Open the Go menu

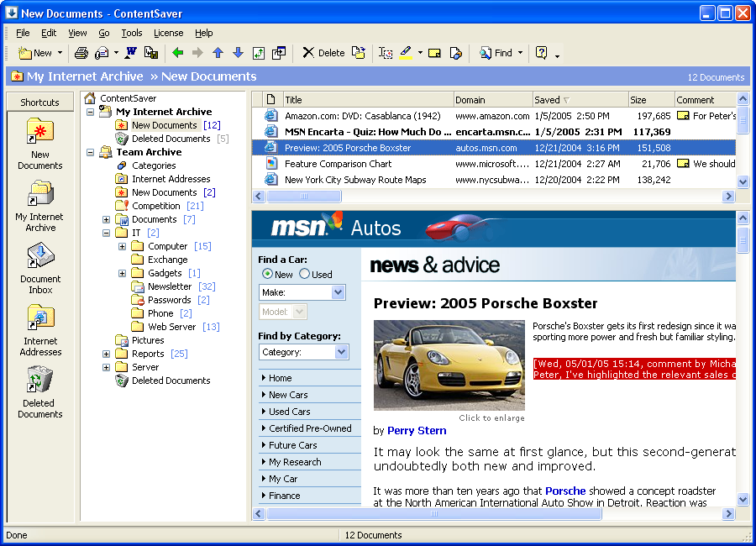(103, 33)
